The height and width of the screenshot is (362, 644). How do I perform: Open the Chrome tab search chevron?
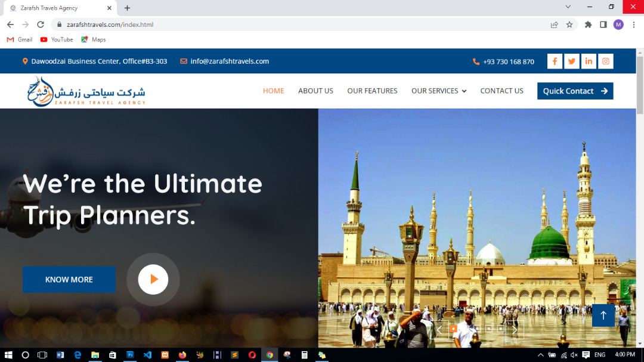[568, 7]
